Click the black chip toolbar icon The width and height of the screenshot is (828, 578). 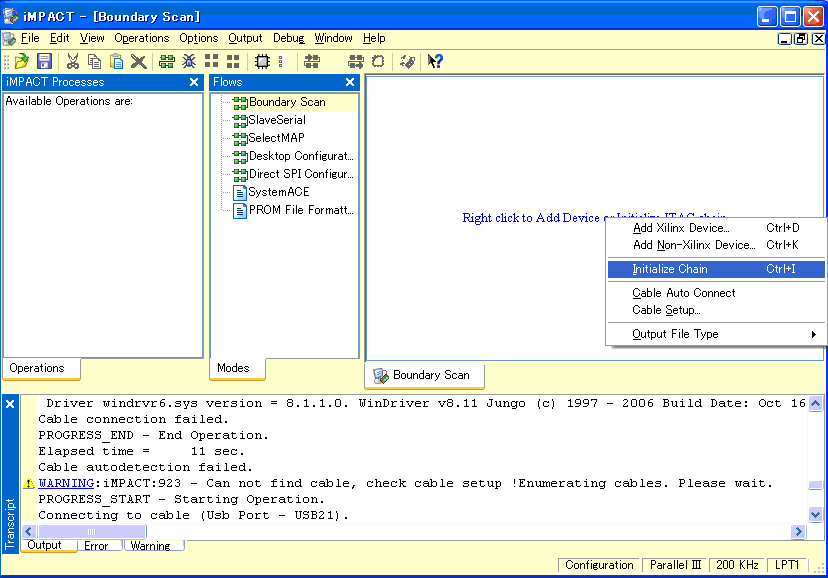262,62
